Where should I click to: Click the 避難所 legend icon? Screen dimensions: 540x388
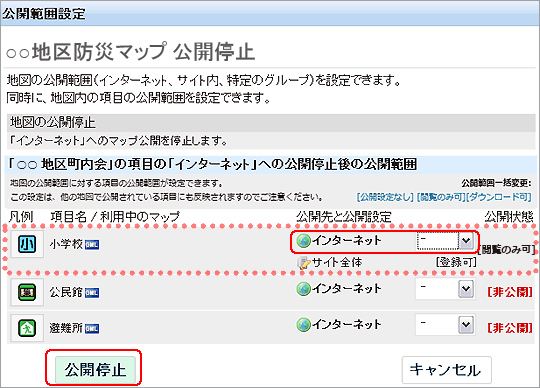coord(27,328)
